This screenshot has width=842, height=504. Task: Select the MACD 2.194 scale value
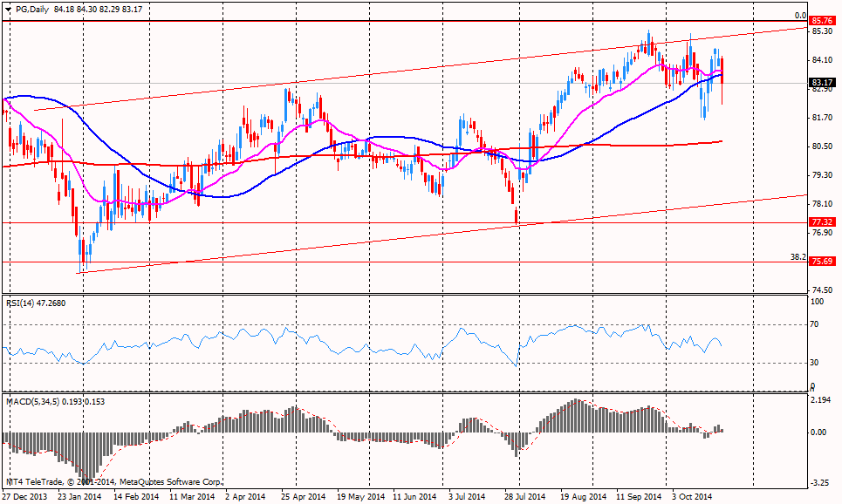point(820,400)
